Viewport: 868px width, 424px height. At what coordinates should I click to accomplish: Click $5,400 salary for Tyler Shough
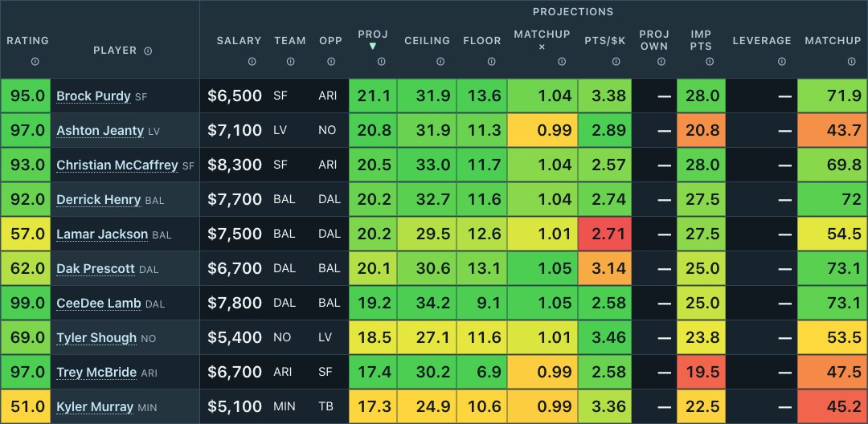click(235, 337)
